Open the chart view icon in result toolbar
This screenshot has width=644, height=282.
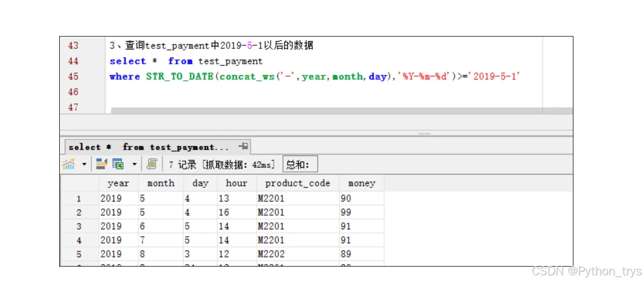click(69, 164)
